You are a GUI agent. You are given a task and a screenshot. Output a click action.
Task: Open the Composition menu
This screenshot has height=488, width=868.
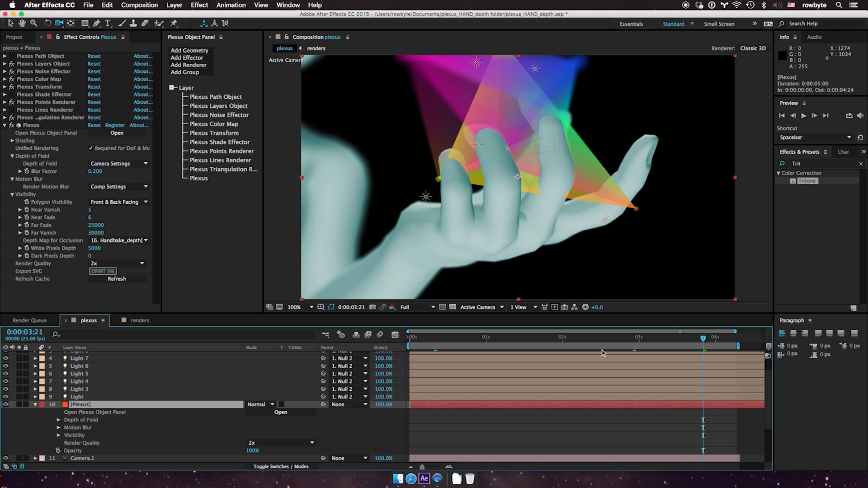pos(139,5)
